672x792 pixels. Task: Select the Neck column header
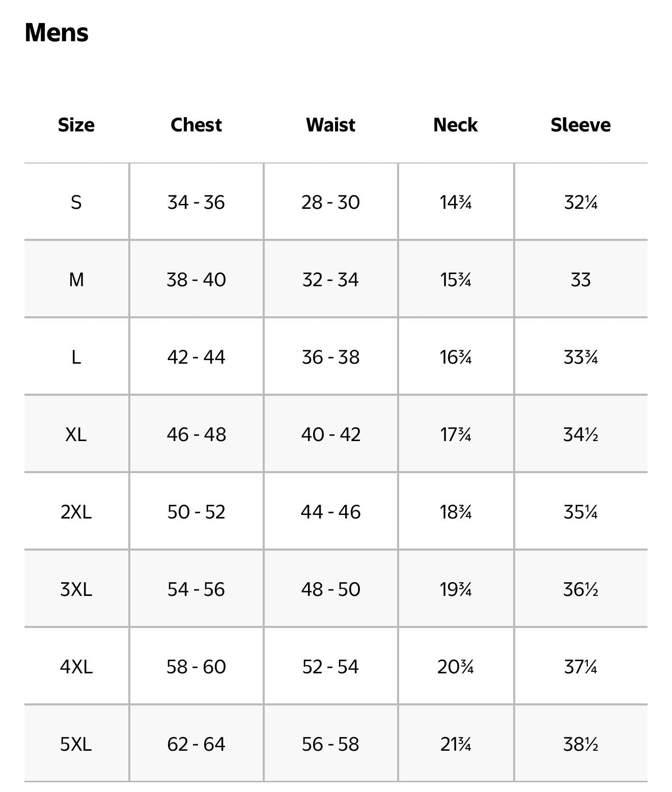pyautogui.click(x=456, y=125)
